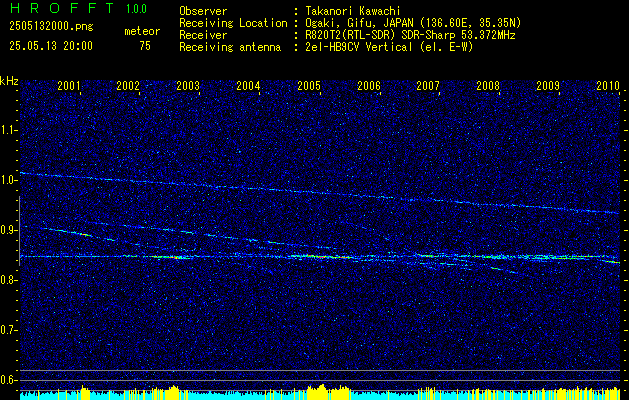The width and height of the screenshot is (629, 400).
Task: Select the file name 2505132000.png
Action: (51, 26)
